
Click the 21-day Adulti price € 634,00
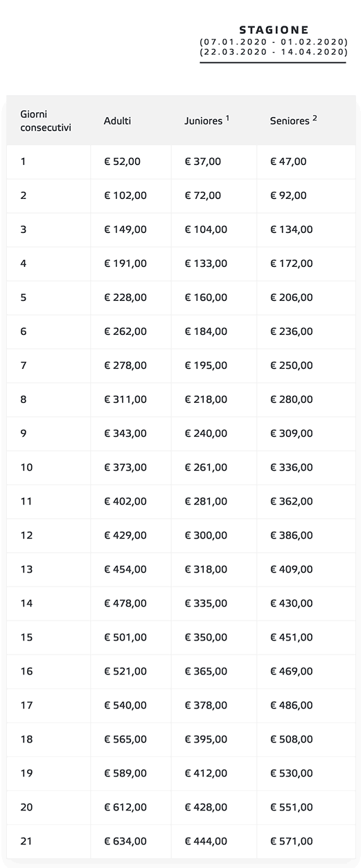click(x=125, y=841)
